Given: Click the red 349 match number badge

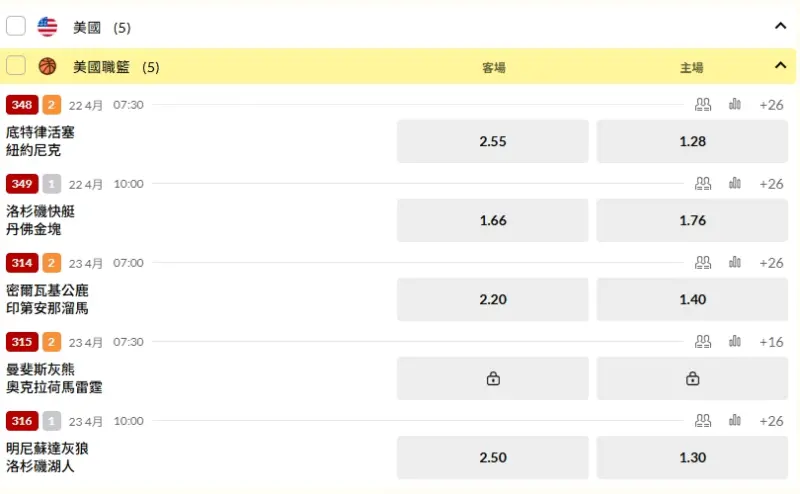Looking at the screenshot, I should 22,184.
